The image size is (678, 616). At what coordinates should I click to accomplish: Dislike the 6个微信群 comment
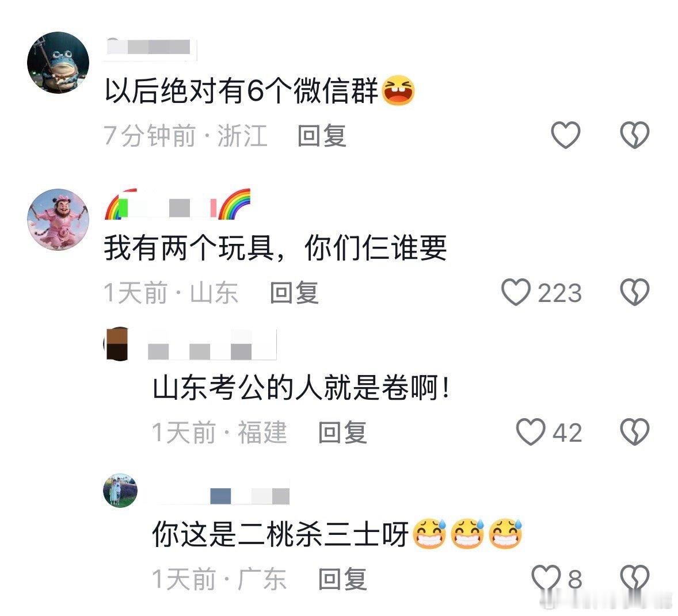[x=635, y=135]
